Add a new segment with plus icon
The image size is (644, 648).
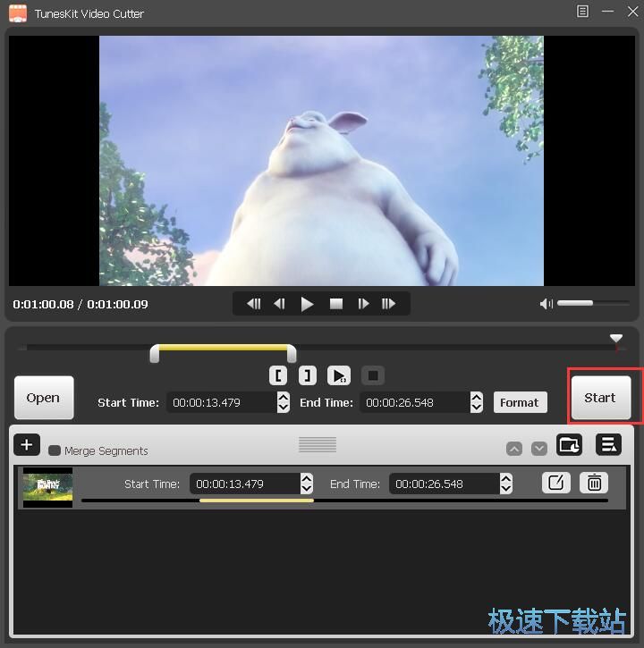click(x=27, y=445)
